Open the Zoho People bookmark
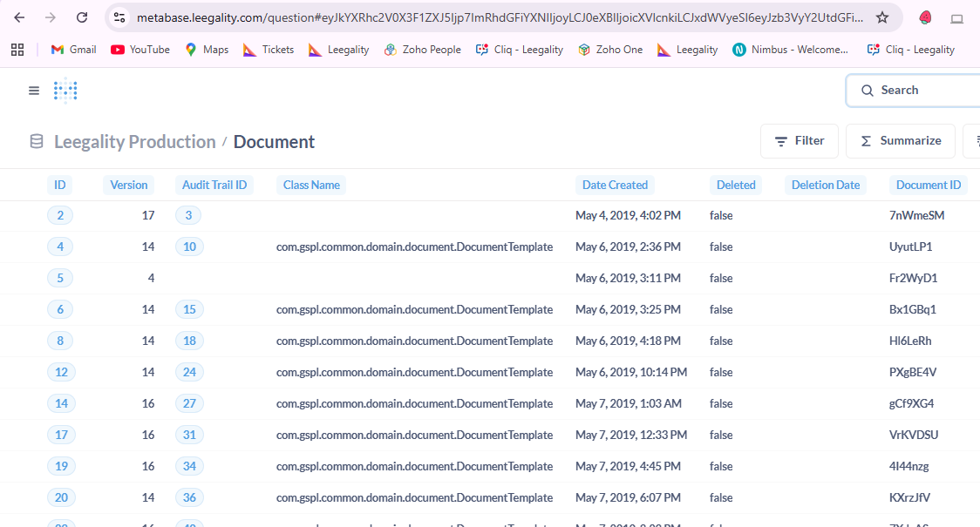Image resolution: width=980 pixels, height=527 pixels. [x=422, y=50]
